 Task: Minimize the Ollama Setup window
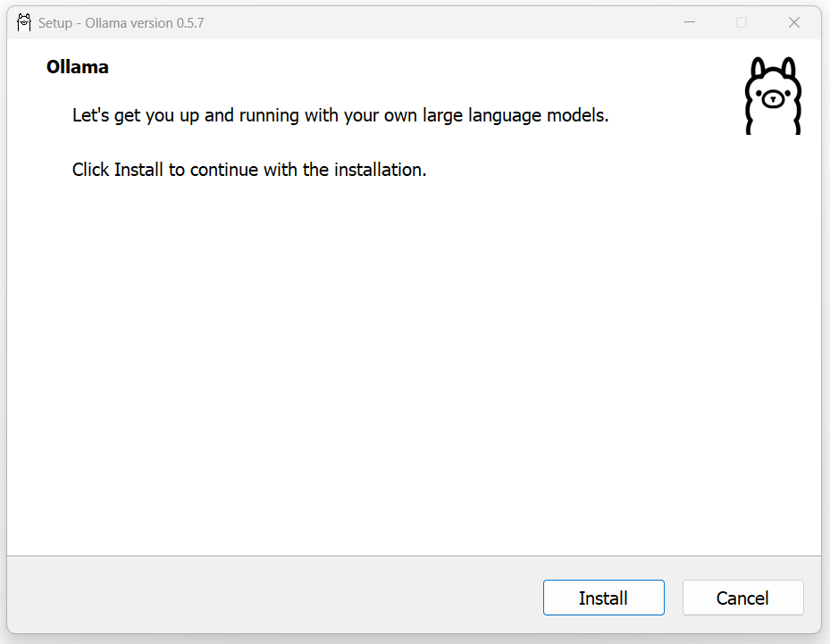[689, 22]
